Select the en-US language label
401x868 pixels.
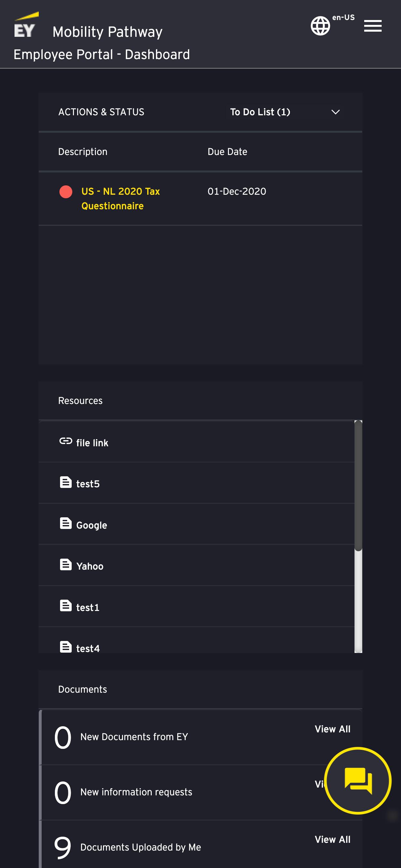click(344, 17)
